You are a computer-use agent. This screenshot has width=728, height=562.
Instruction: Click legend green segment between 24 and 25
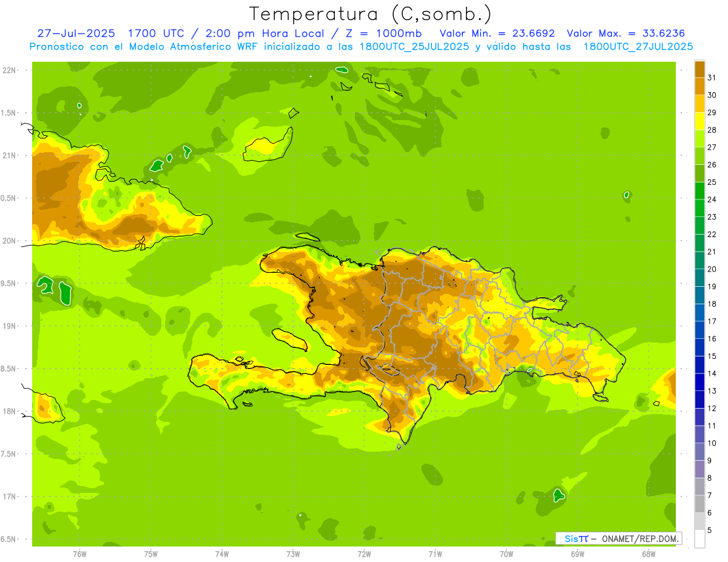(x=699, y=191)
